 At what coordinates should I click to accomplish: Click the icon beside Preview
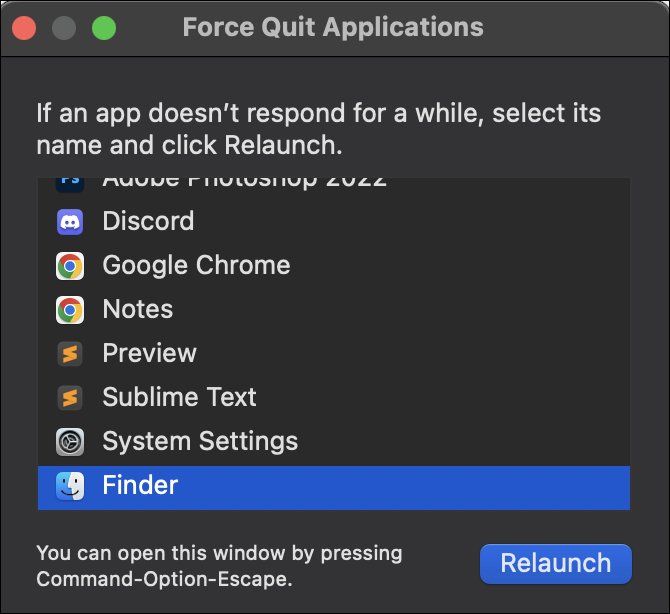click(70, 354)
